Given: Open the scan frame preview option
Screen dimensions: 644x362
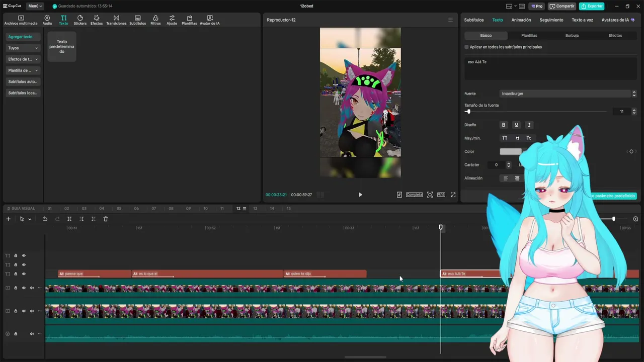Looking at the screenshot, I should point(430,195).
